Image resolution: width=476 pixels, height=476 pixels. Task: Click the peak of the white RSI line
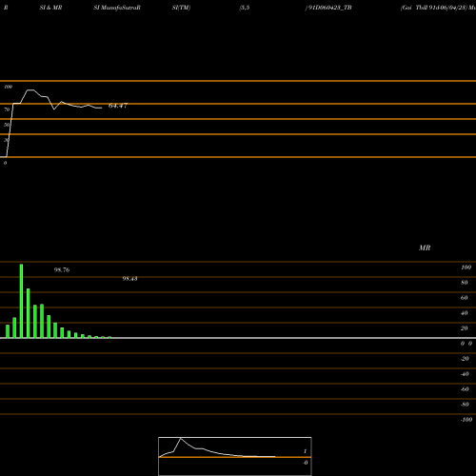tap(30, 90)
